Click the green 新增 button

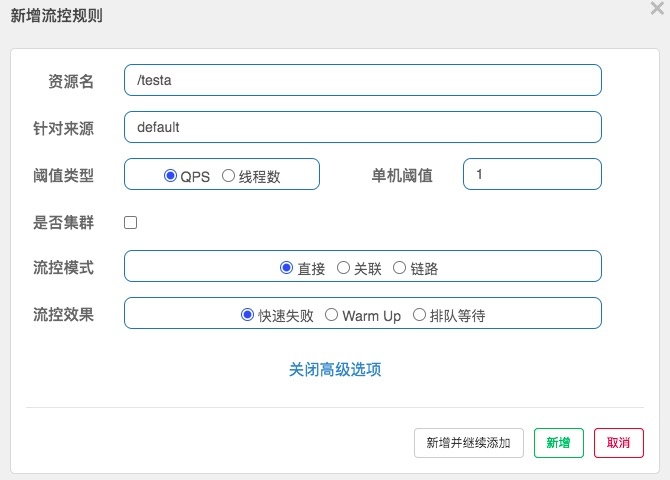coord(558,443)
